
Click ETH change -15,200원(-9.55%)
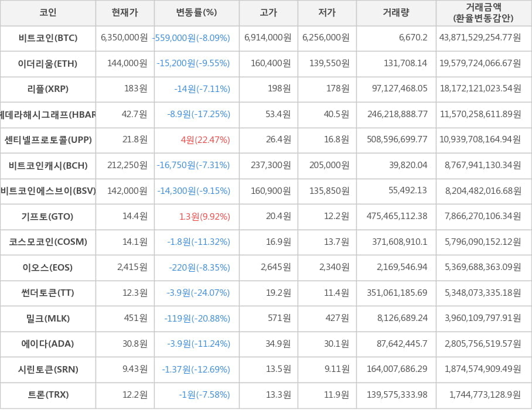coord(193,63)
